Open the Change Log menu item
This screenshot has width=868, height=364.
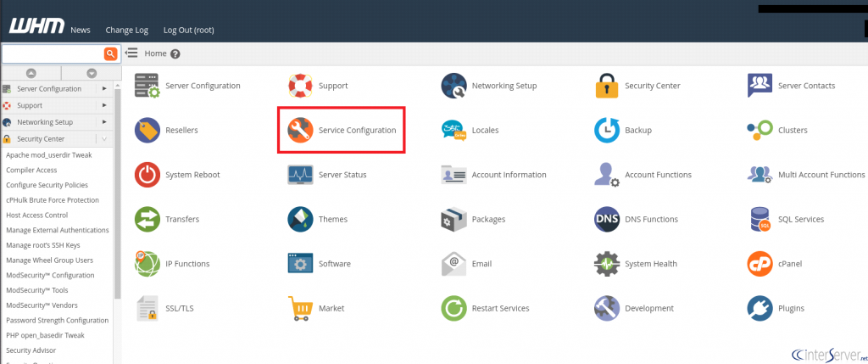[x=126, y=30]
